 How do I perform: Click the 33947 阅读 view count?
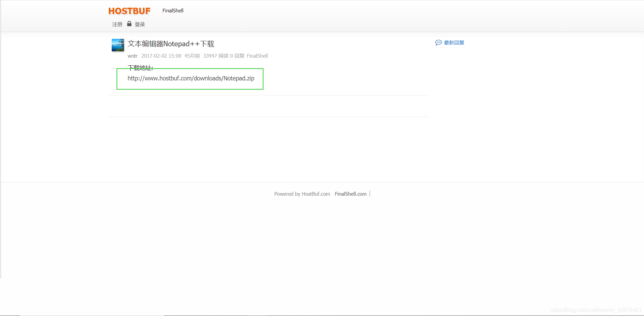(x=216, y=56)
